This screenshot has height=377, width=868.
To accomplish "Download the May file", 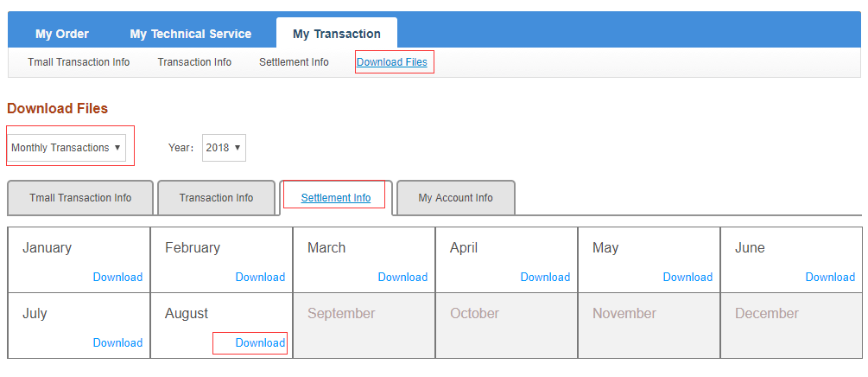I will [687, 277].
